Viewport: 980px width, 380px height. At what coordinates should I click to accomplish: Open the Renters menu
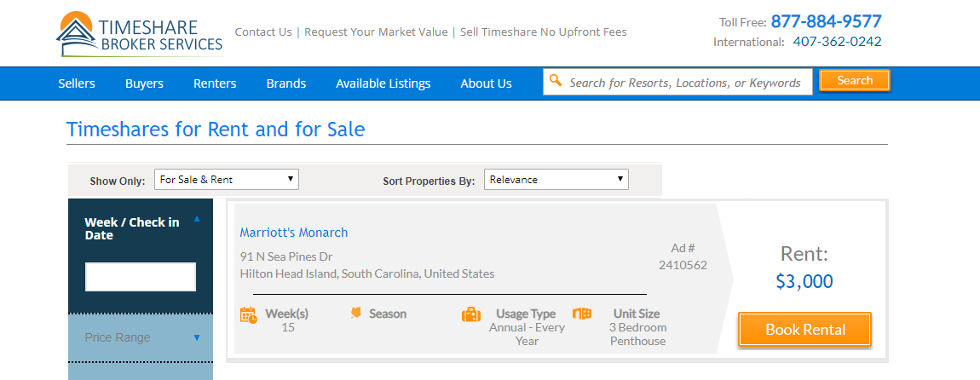pyautogui.click(x=215, y=83)
